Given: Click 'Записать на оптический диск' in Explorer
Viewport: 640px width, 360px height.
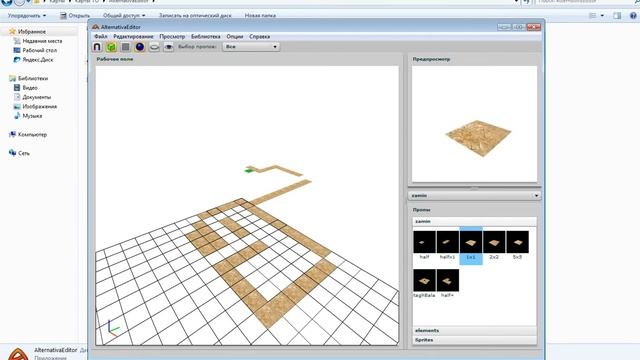Looking at the screenshot, I should [195, 16].
